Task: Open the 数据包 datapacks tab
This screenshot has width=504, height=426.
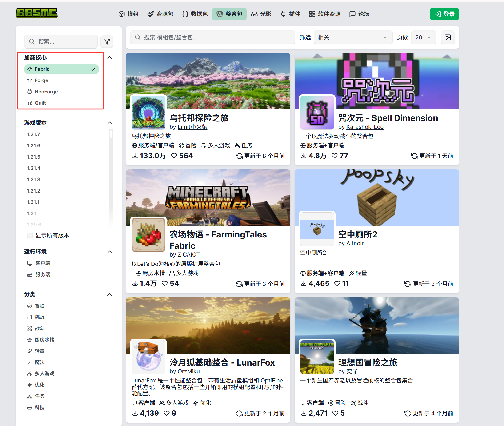Action: [195, 14]
